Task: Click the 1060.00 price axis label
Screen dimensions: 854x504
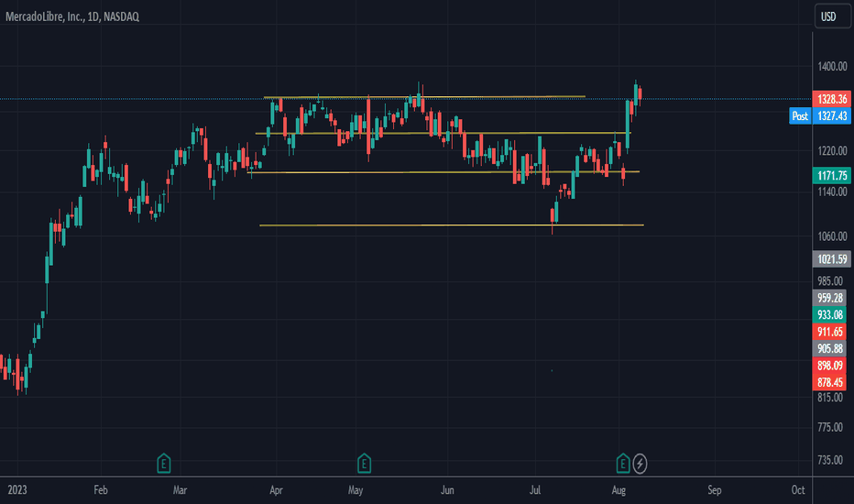Action: 832,236
